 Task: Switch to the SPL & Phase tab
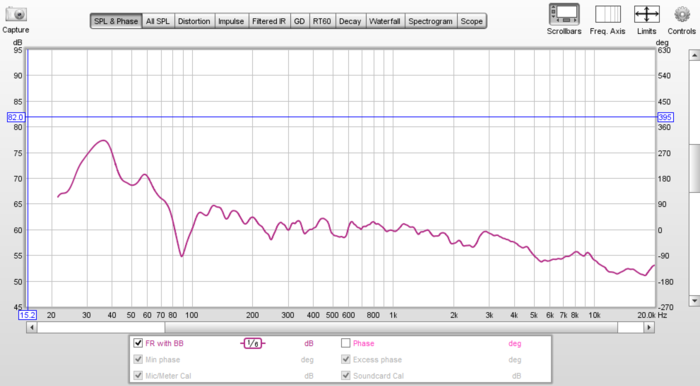tap(116, 21)
